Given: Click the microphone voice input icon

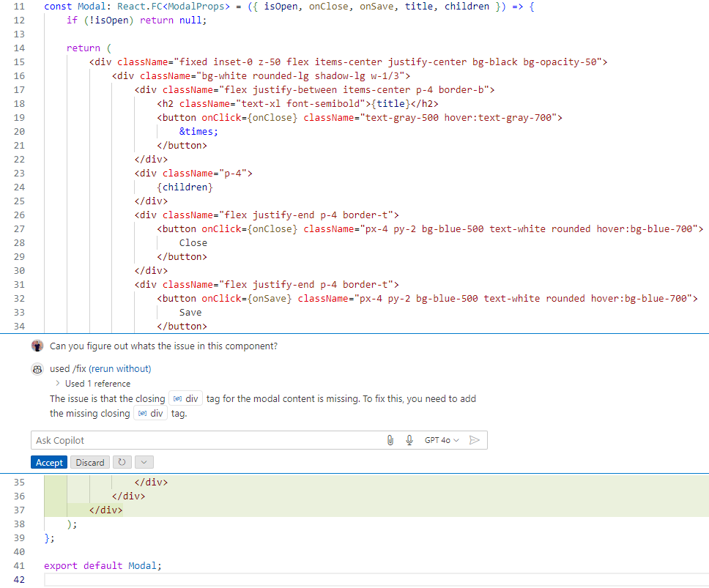Looking at the screenshot, I should tap(409, 440).
